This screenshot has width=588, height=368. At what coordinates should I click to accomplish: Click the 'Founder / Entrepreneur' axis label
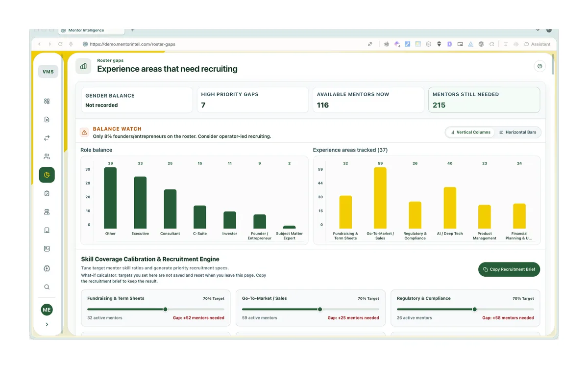point(260,236)
